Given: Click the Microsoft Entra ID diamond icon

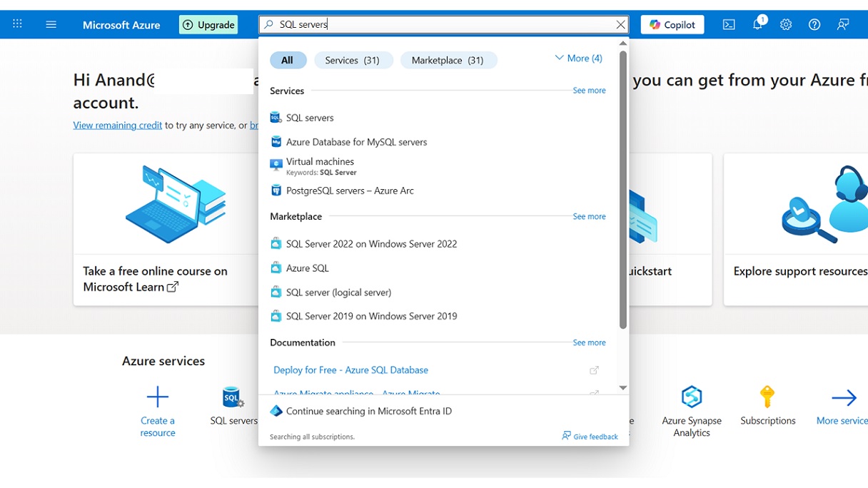Looking at the screenshot, I should coord(276,411).
